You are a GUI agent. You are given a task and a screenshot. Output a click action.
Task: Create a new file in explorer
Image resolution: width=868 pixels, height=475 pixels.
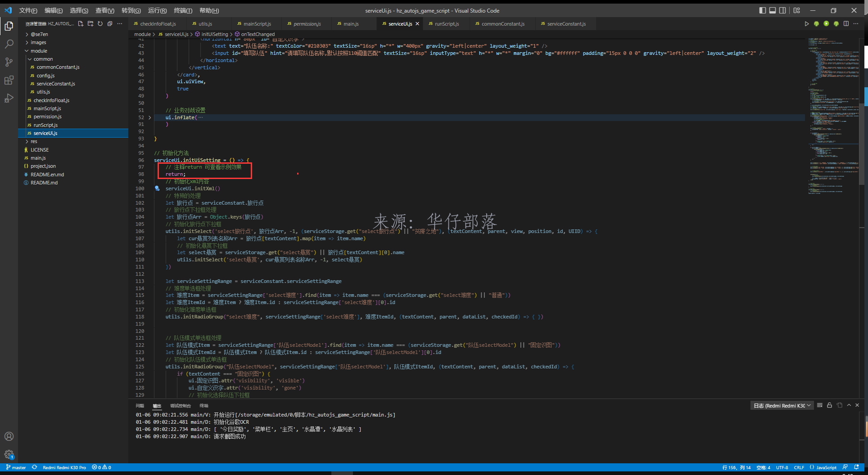tap(81, 23)
